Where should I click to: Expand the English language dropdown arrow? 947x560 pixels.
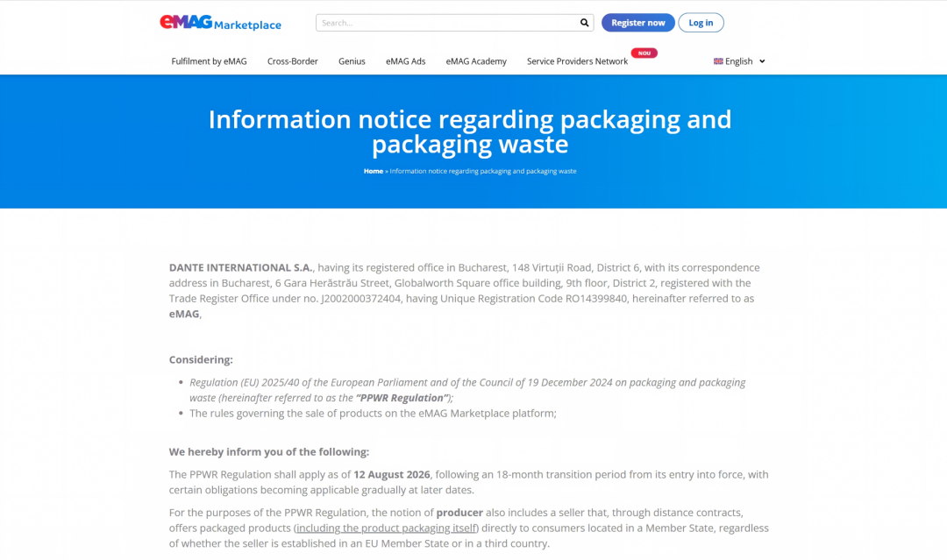click(x=762, y=61)
